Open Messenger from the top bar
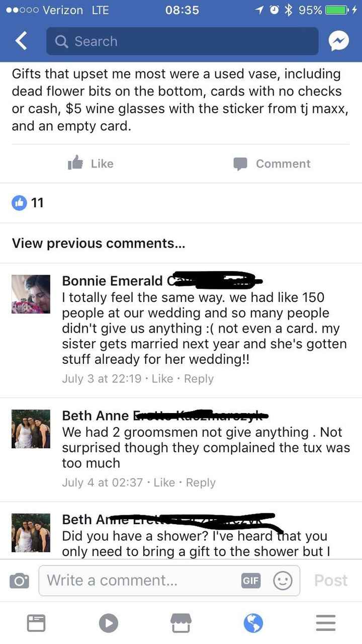The width and height of the screenshot is (362, 644). click(339, 41)
